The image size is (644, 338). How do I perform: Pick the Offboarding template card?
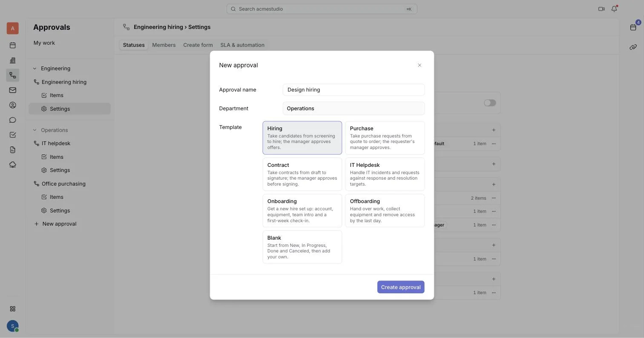point(385,211)
